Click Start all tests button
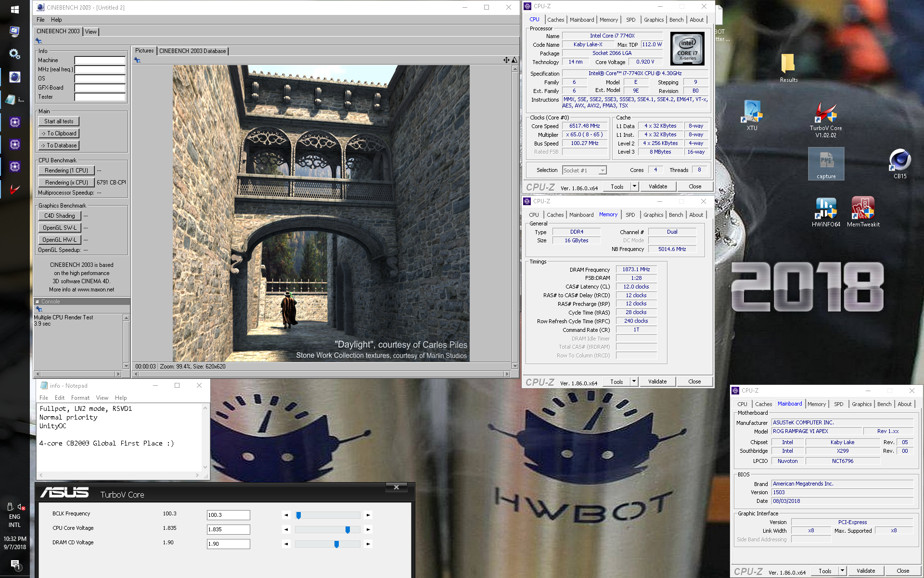 (59, 121)
